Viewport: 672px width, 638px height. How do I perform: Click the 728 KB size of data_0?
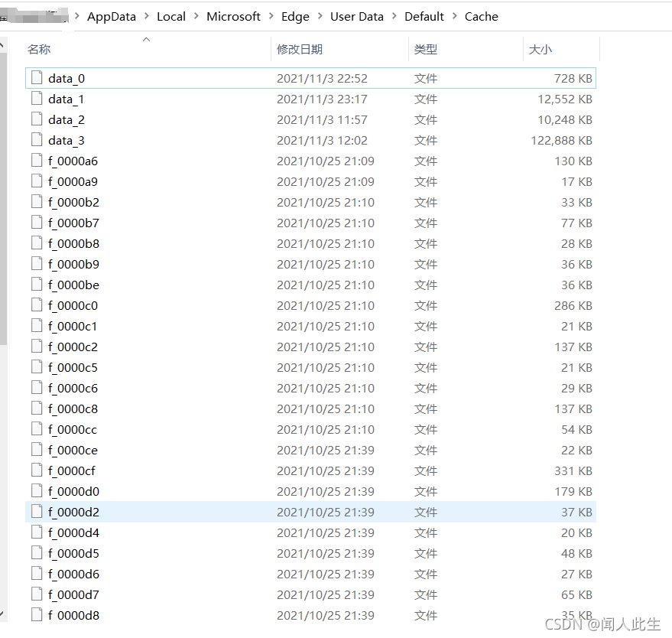[573, 79]
